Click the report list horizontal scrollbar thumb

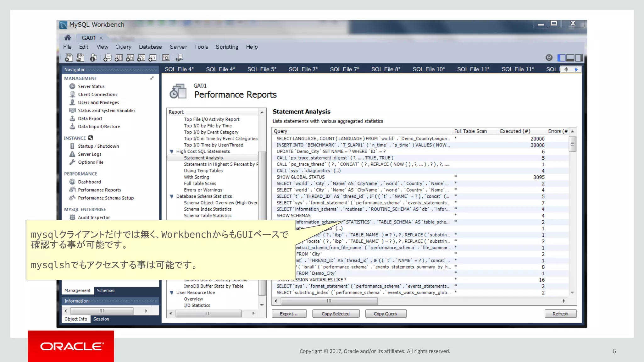tap(208, 313)
